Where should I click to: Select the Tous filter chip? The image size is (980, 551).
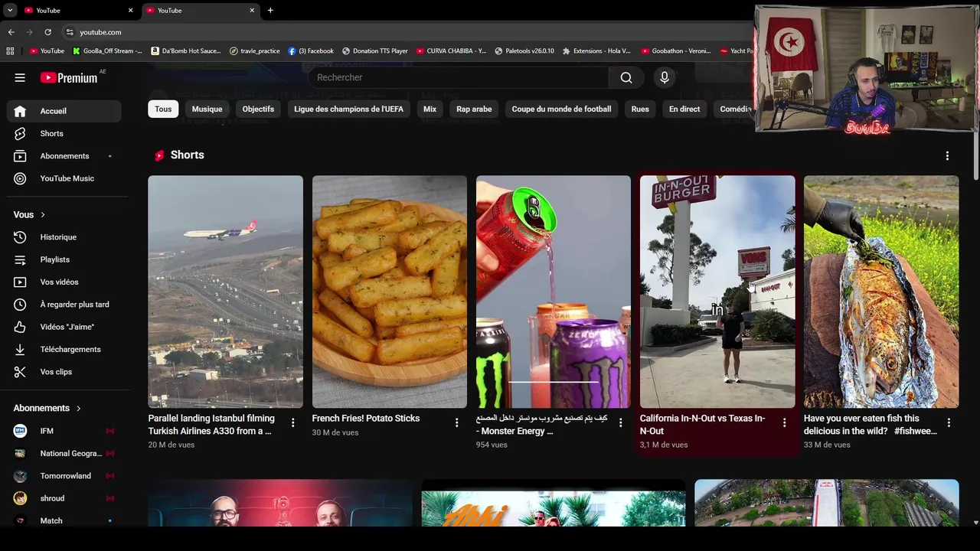coord(163,109)
